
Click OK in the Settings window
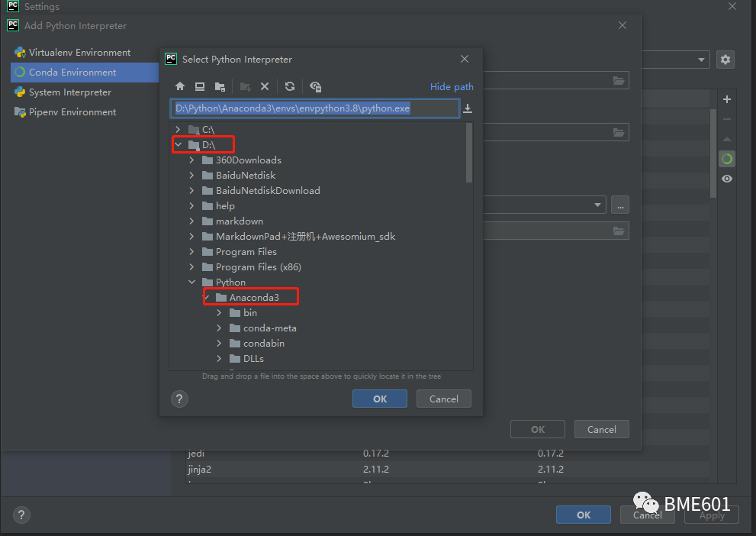pyautogui.click(x=584, y=515)
